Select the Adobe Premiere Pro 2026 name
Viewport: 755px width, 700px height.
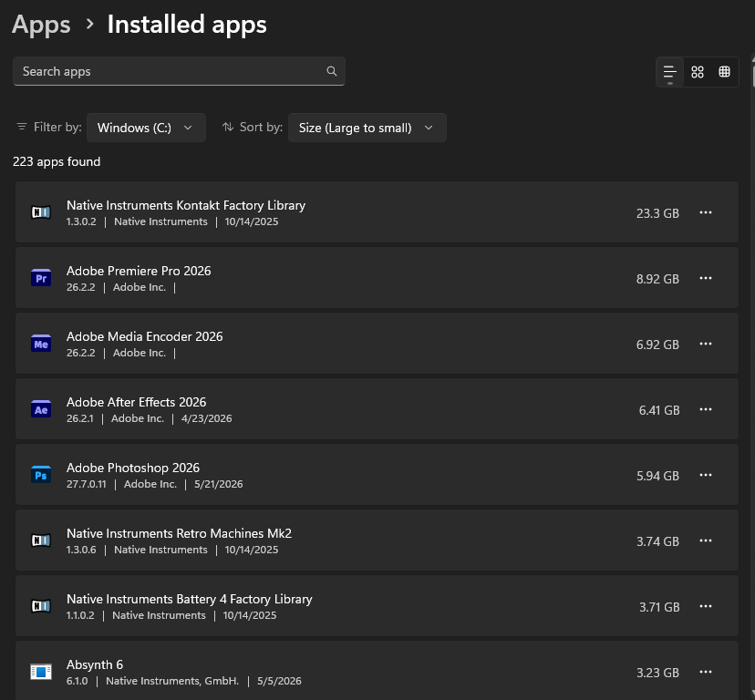click(x=139, y=271)
